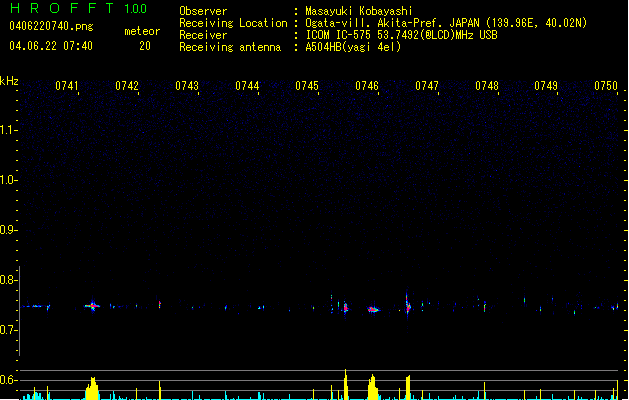
Task: Click the HROFFT 1.0.0 title text
Action: pos(79,8)
